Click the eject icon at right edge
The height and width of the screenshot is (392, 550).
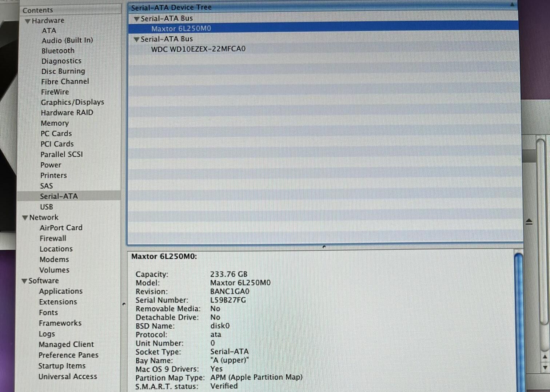pos(529,222)
